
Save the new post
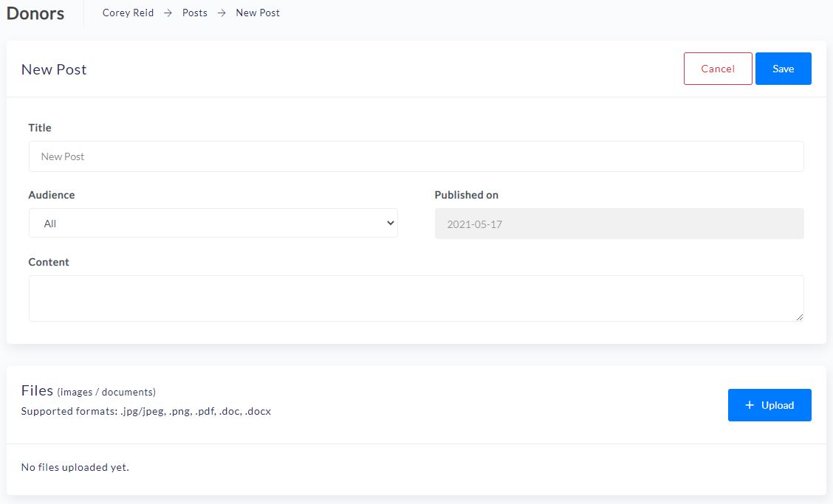point(783,69)
